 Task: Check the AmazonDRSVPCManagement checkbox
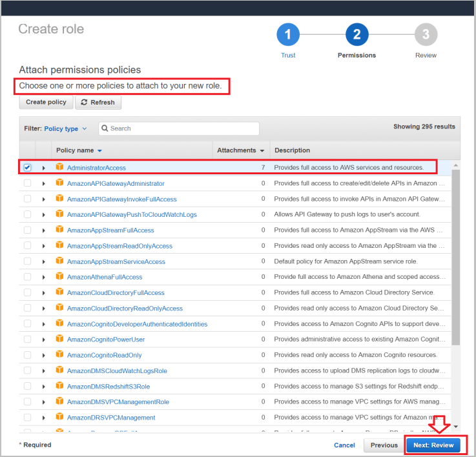(27, 417)
